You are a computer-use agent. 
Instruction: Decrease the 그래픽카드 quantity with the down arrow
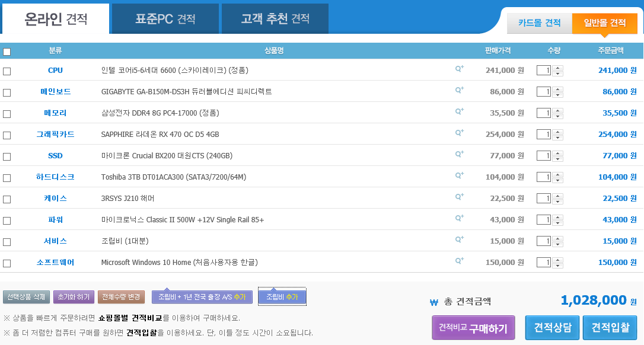(x=557, y=138)
